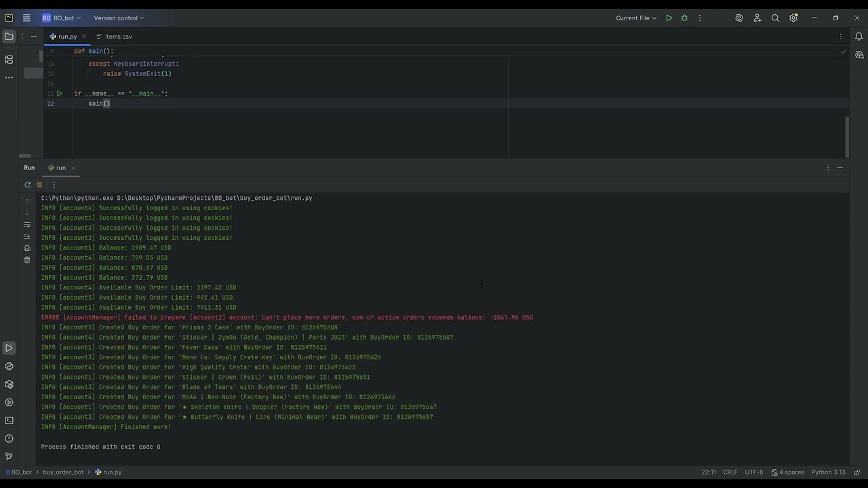Toggle soft-wrap in console output

27,225
